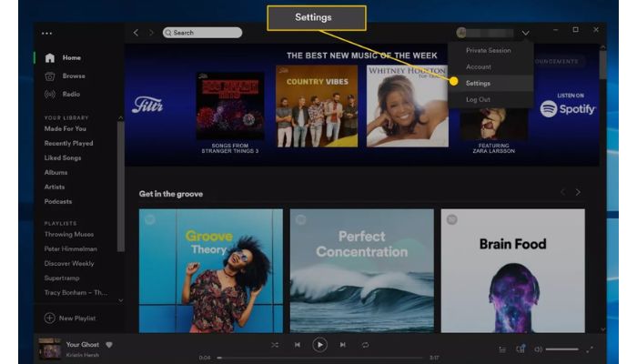Click the New Playlist plus icon
Screen dimensions: 637x364
point(49,318)
